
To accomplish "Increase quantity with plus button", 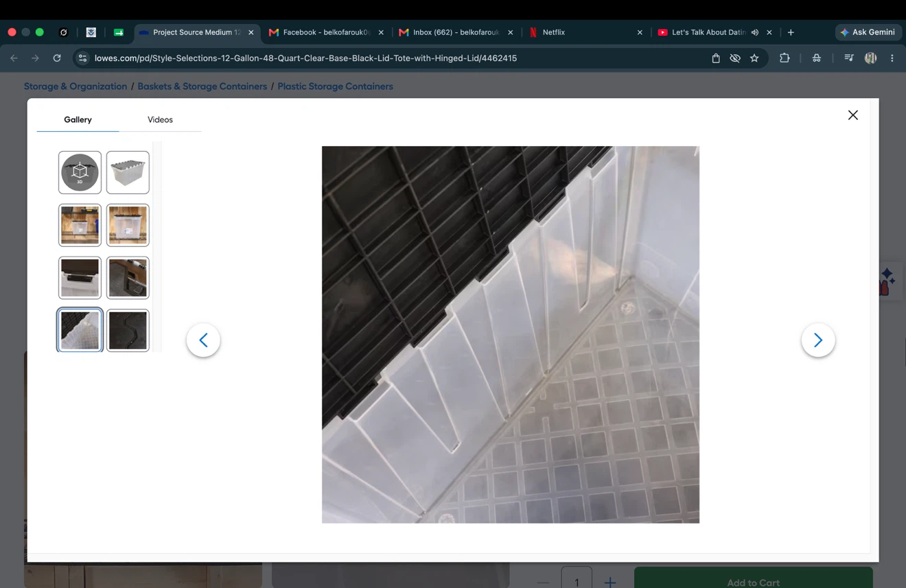I will click(609, 582).
